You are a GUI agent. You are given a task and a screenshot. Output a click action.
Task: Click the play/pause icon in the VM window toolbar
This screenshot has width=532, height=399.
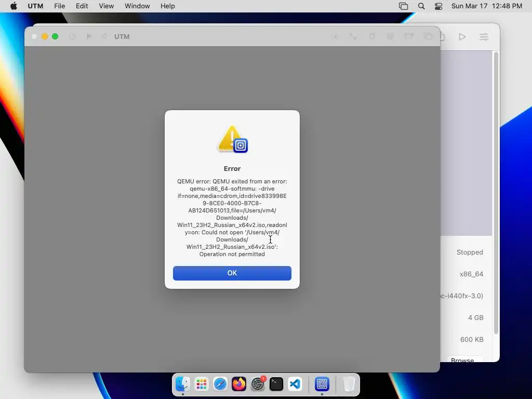tap(89, 36)
